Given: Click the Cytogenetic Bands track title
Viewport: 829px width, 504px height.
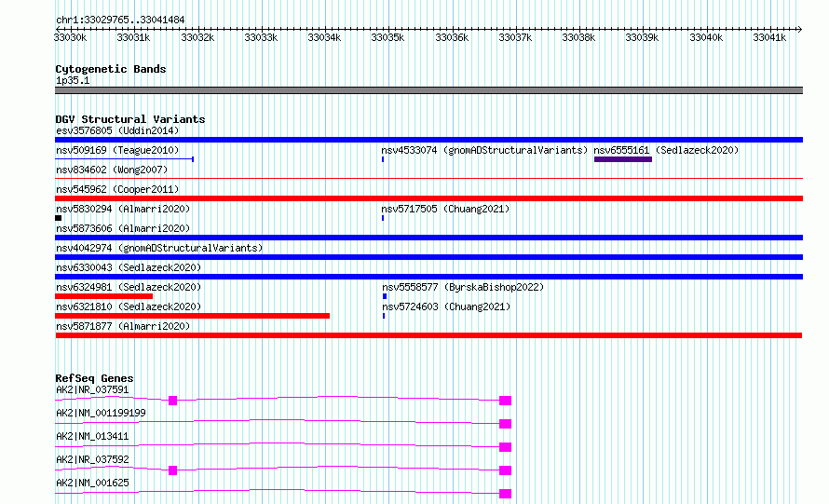Looking at the screenshot, I should [x=111, y=69].
